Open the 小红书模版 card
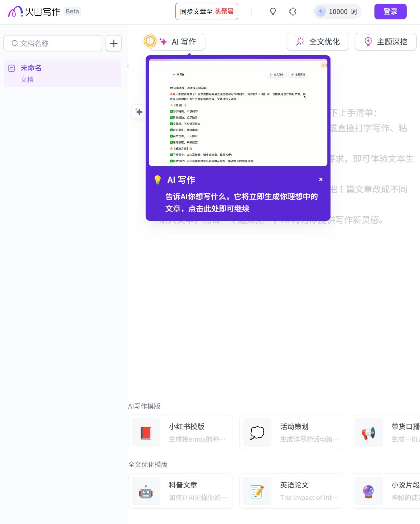The height and width of the screenshot is (524, 420). [181, 432]
